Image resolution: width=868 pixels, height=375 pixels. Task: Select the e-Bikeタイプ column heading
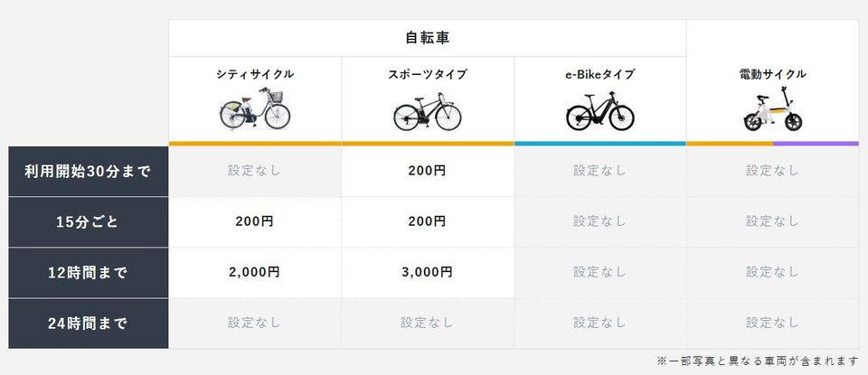pos(599,74)
